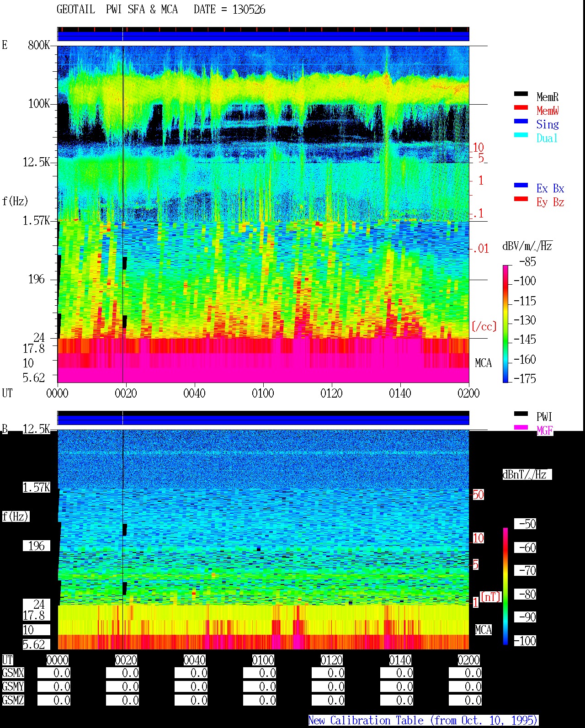Click the E panel 0100 time tick label
Image resolution: width=585 pixels, height=728 pixels.
[x=263, y=393]
